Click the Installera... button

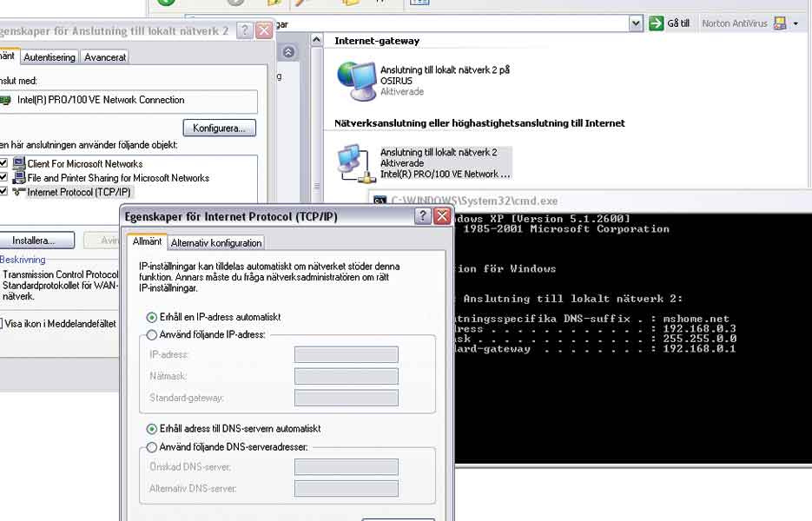click(x=35, y=241)
